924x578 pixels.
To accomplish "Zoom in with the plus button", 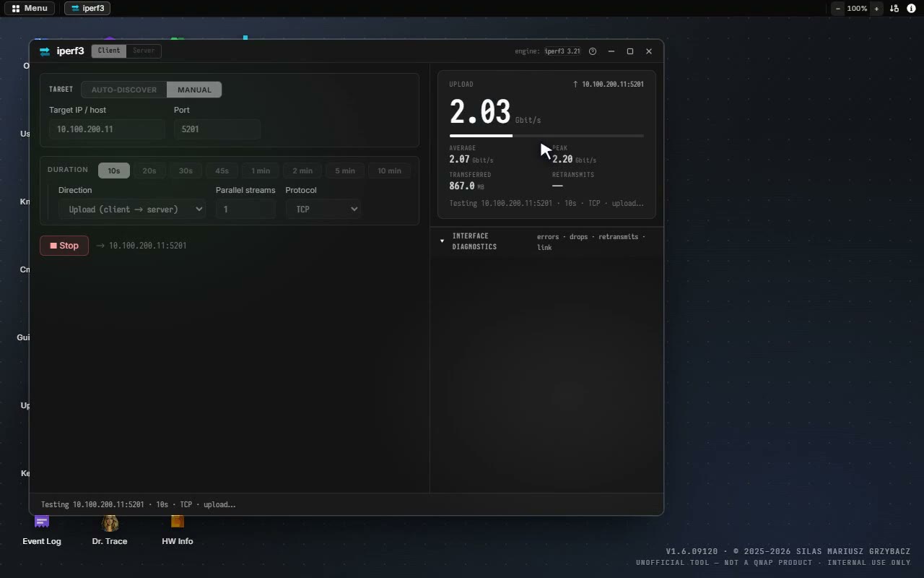I will pos(876,9).
